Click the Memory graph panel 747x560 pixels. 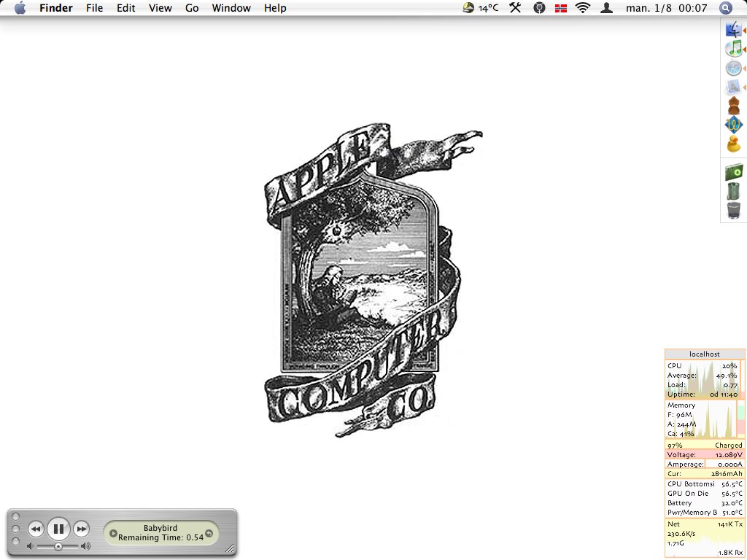(705, 419)
